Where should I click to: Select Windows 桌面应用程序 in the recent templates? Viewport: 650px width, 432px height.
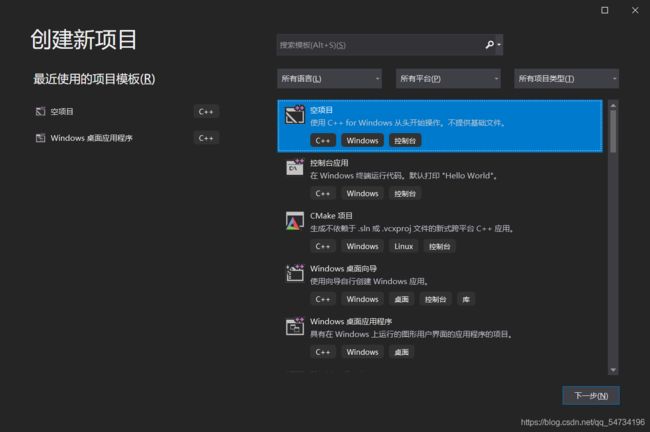pyautogui.click(x=92, y=138)
